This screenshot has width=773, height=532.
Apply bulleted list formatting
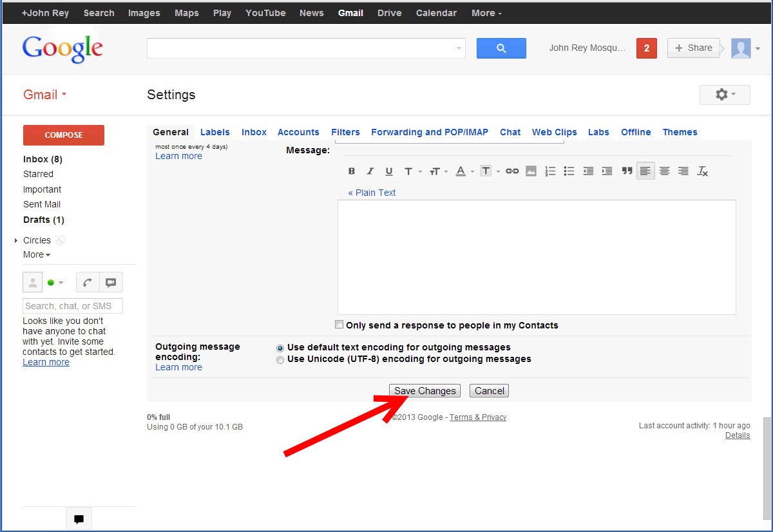(569, 171)
